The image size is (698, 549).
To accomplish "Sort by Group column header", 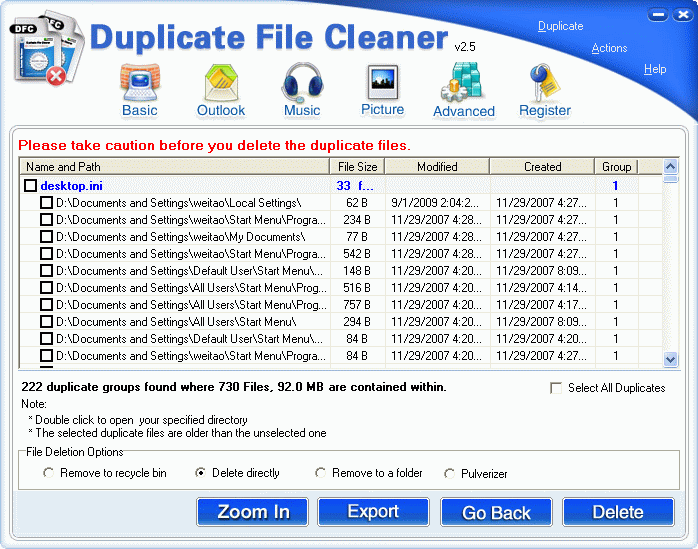I will (x=617, y=167).
